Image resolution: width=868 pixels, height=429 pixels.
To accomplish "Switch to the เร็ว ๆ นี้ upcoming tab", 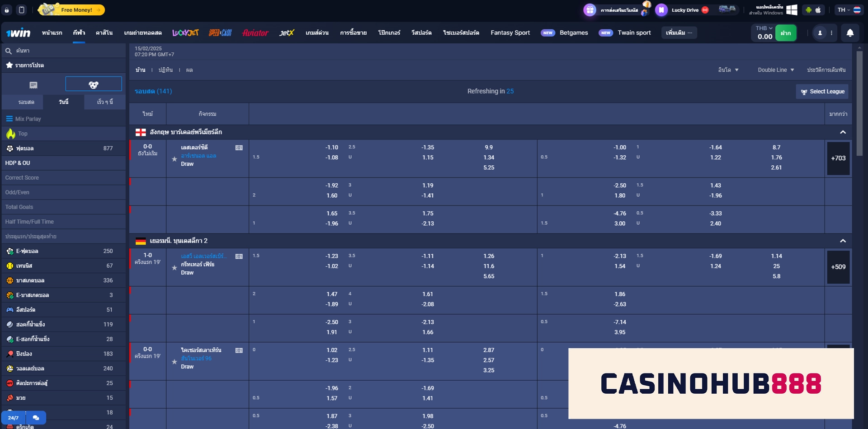I will pyautogui.click(x=105, y=102).
